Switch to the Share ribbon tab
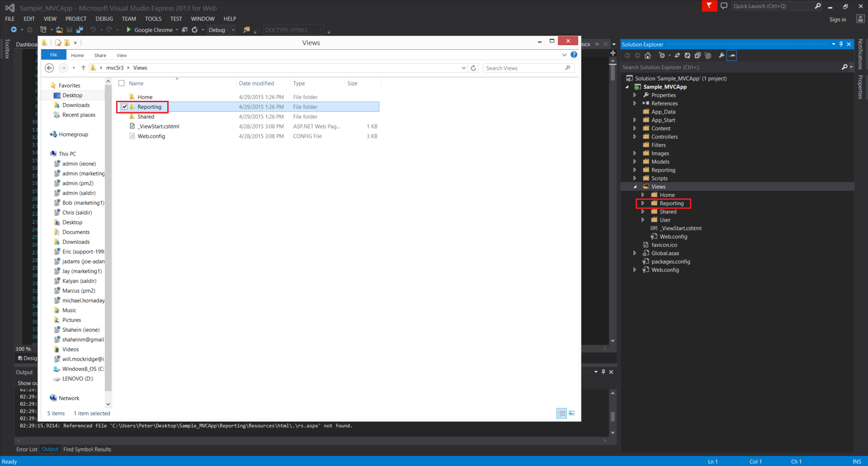The width and height of the screenshot is (868, 466). tap(100, 55)
